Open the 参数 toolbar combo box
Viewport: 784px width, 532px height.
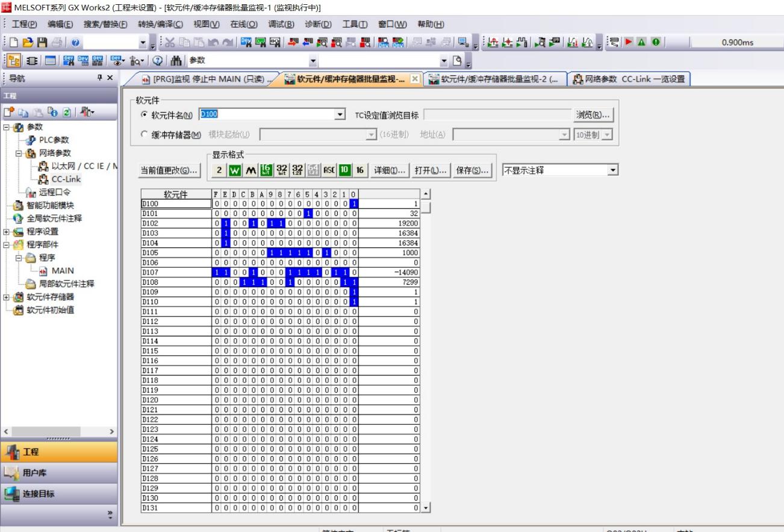(x=254, y=60)
